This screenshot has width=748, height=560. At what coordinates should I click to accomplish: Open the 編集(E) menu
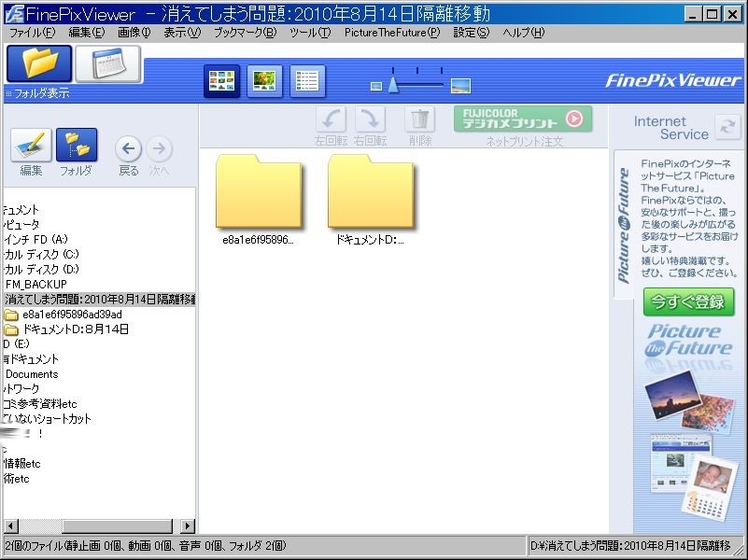tap(86, 33)
